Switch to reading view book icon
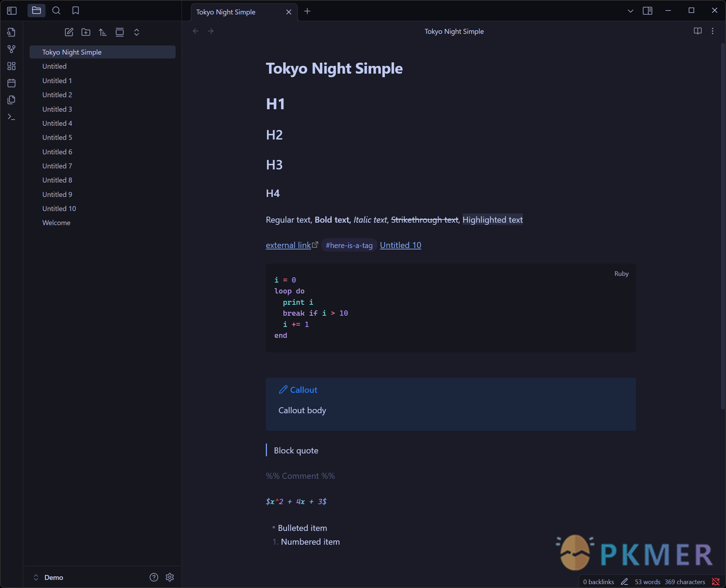726x588 pixels. [x=697, y=31]
